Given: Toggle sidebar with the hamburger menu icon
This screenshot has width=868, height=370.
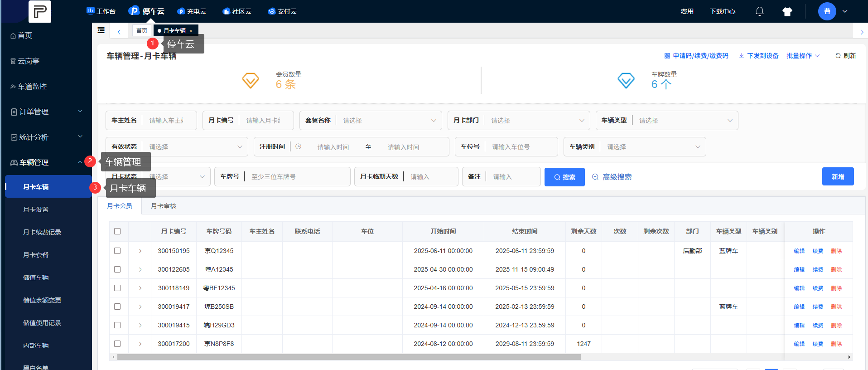Looking at the screenshot, I should pos(101,30).
